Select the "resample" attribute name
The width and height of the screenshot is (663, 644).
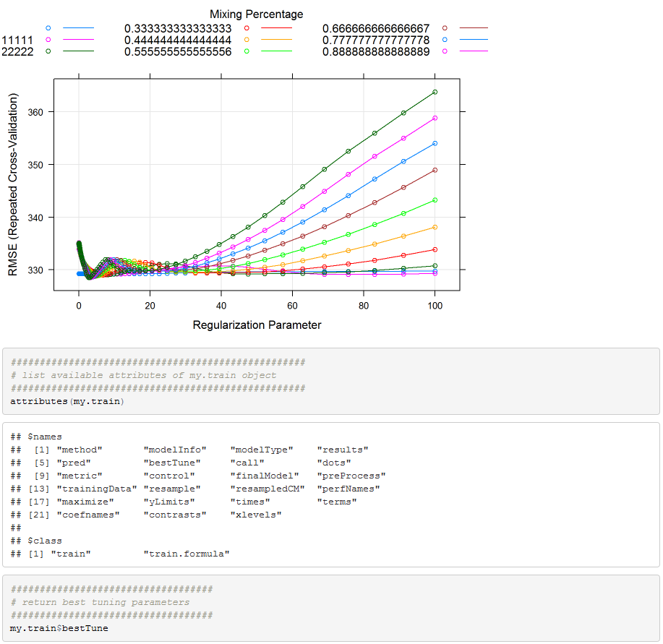172,489
